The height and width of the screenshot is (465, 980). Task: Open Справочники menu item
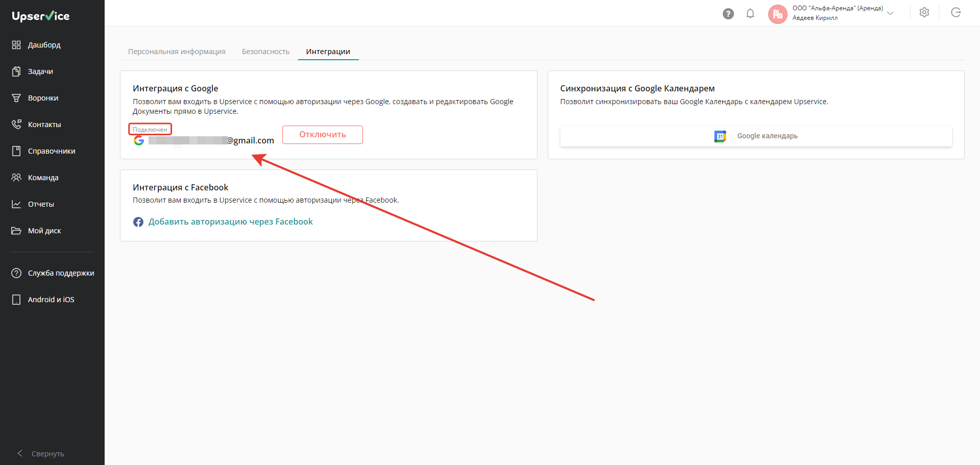(52, 151)
